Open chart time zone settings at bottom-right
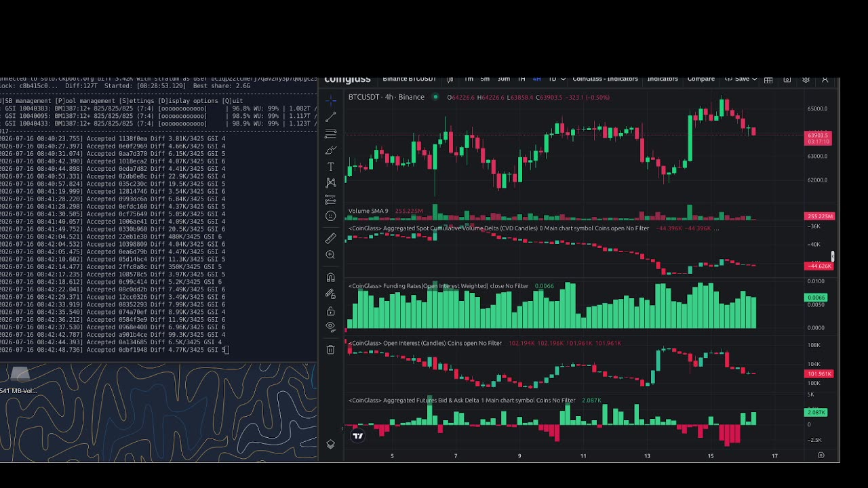The height and width of the screenshot is (488, 868). click(821, 455)
